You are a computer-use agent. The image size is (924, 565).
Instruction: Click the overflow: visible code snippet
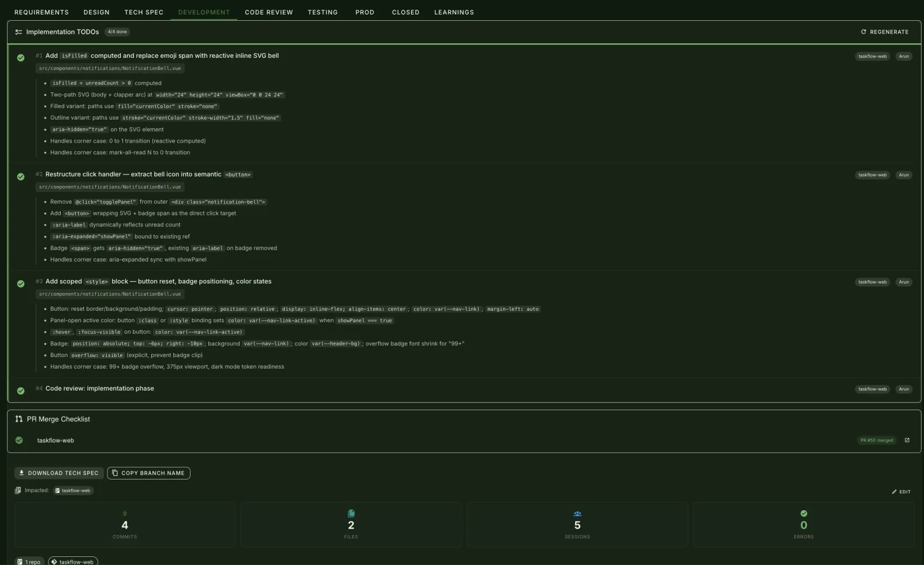(x=97, y=355)
